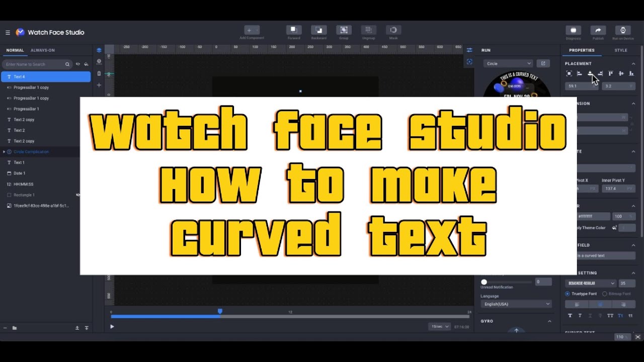644x362 pixels.
Task: Switch to the NORMAL tab
Action: pos(15,50)
